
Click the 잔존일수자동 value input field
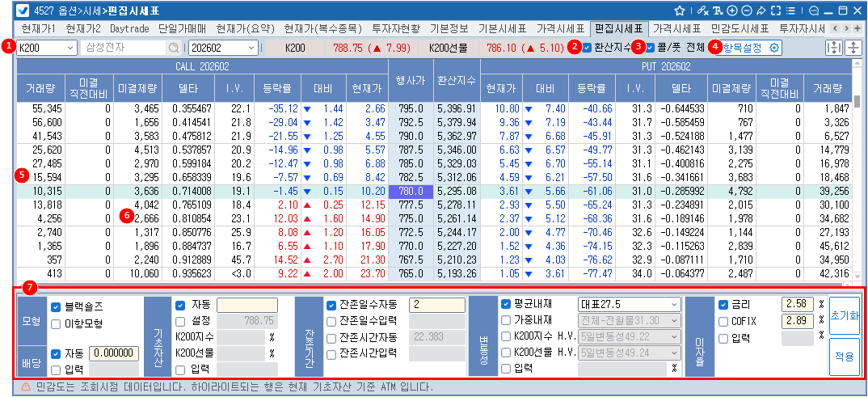coord(436,305)
